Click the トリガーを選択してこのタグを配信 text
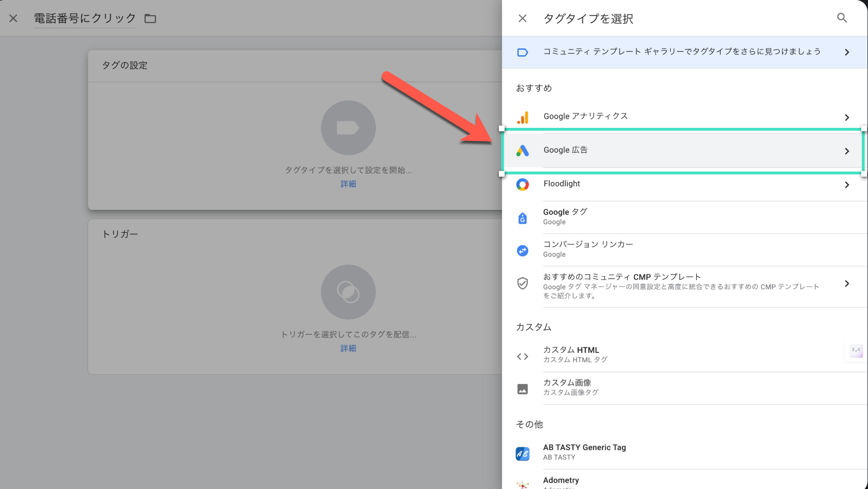The image size is (868, 489). click(348, 334)
